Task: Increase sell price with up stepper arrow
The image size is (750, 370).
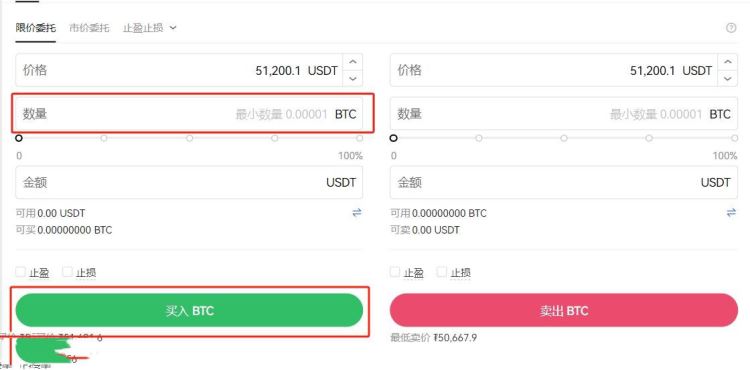Action: pyautogui.click(x=728, y=62)
